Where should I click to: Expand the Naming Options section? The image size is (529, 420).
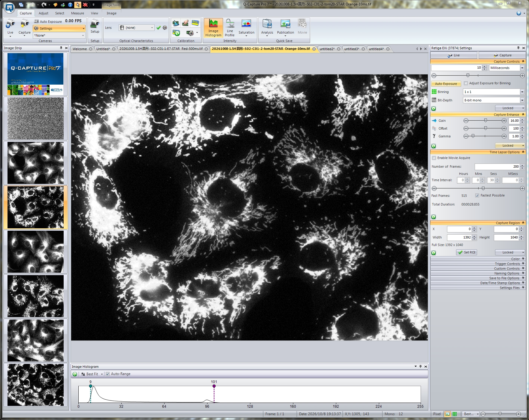478,273
